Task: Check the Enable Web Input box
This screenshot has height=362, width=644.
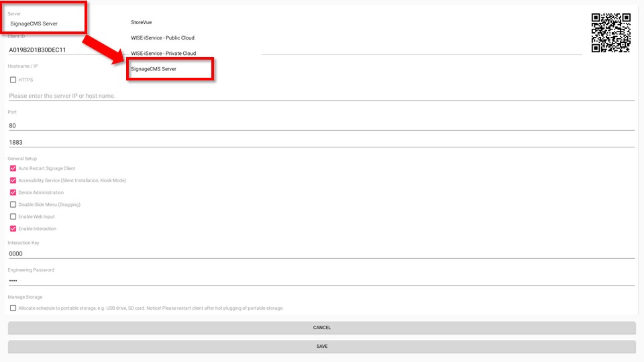Action: point(13,217)
